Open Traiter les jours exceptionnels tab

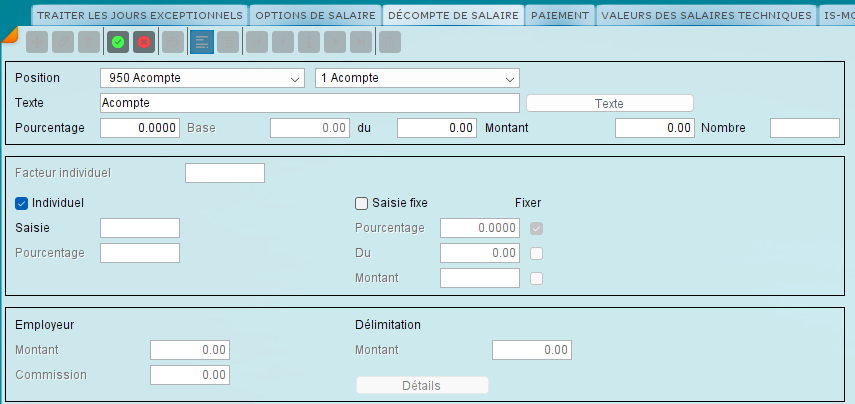click(x=140, y=15)
